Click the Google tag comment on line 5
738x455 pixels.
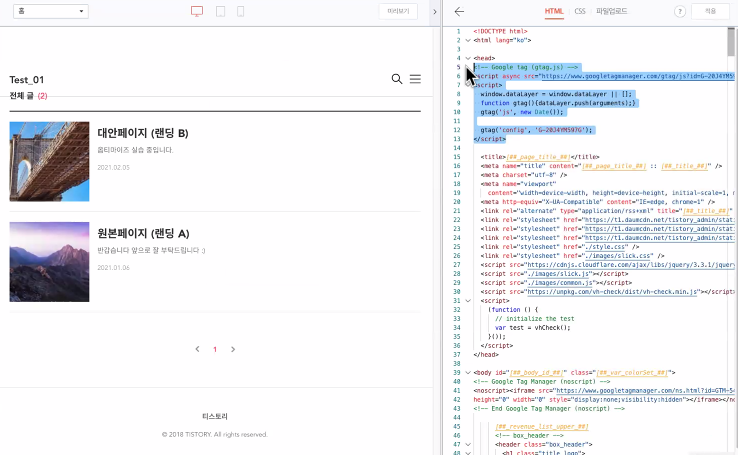coord(526,67)
